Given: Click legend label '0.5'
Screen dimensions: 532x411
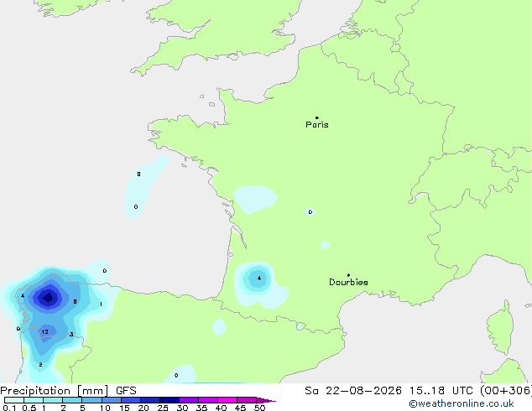Looking at the screenshot, I should click(29, 408).
